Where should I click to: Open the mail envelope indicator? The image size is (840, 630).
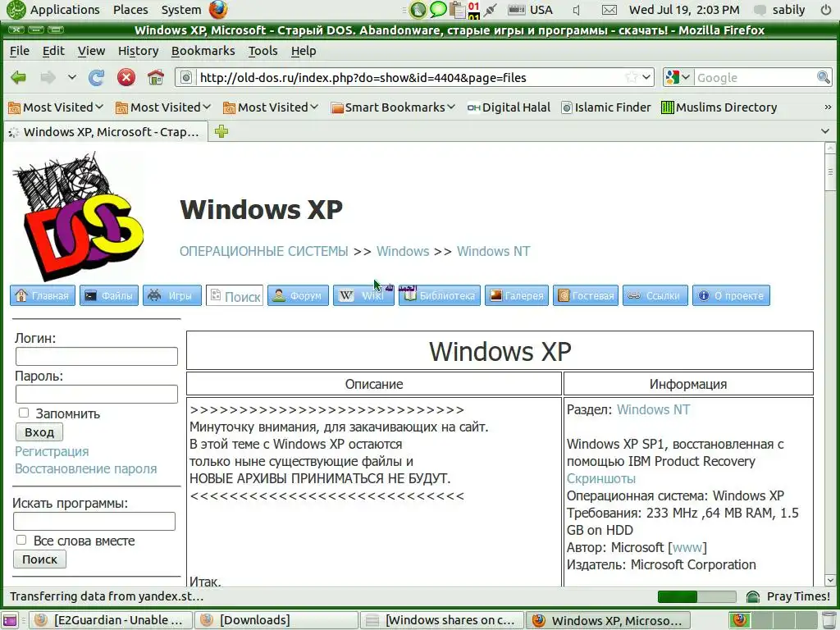[x=609, y=10]
